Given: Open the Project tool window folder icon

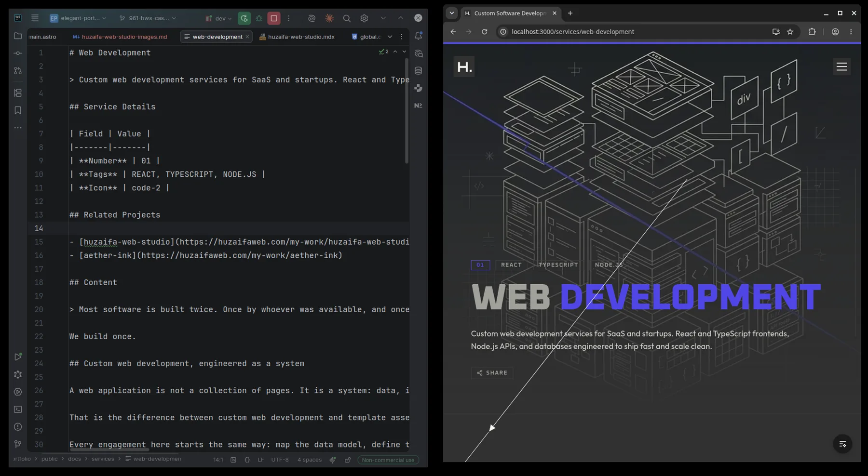Looking at the screenshot, I should (x=18, y=36).
